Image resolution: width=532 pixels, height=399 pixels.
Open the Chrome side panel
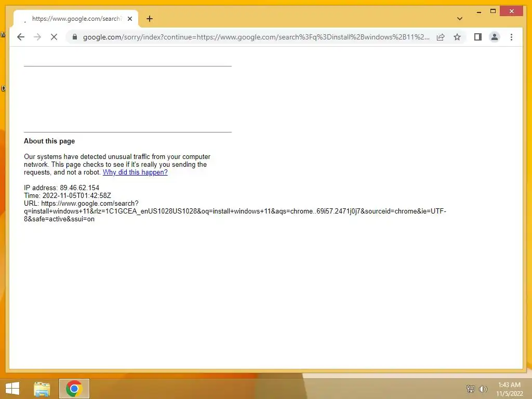pyautogui.click(x=478, y=37)
